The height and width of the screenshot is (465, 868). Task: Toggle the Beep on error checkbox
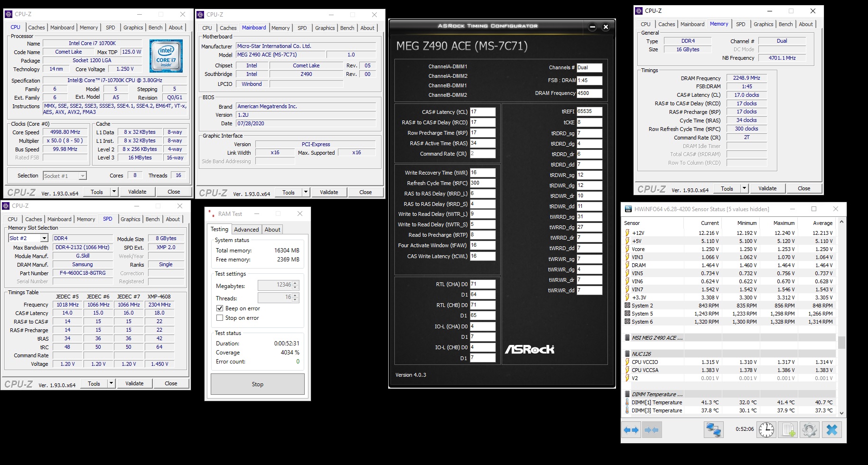tap(220, 308)
